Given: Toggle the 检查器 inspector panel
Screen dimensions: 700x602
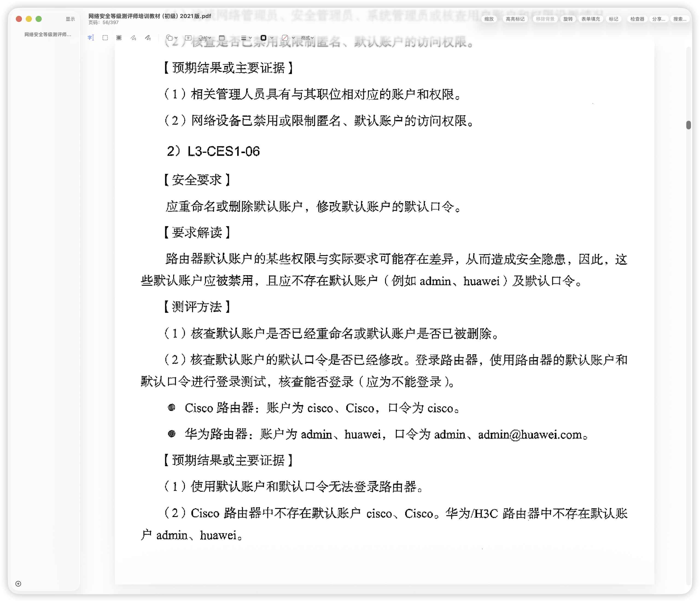Looking at the screenshot, I should point(637,19).
